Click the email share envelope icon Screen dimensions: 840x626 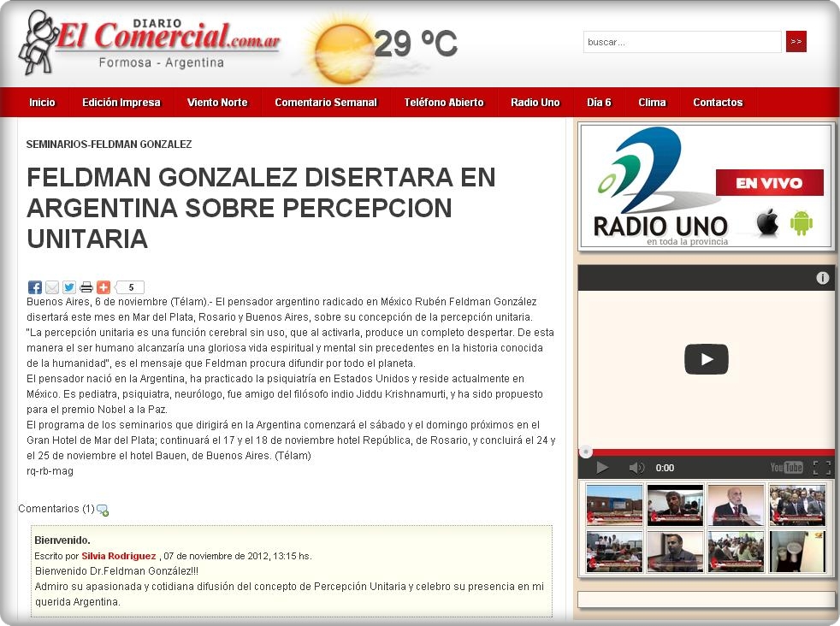pyautogui.click(x=52, y=287)
